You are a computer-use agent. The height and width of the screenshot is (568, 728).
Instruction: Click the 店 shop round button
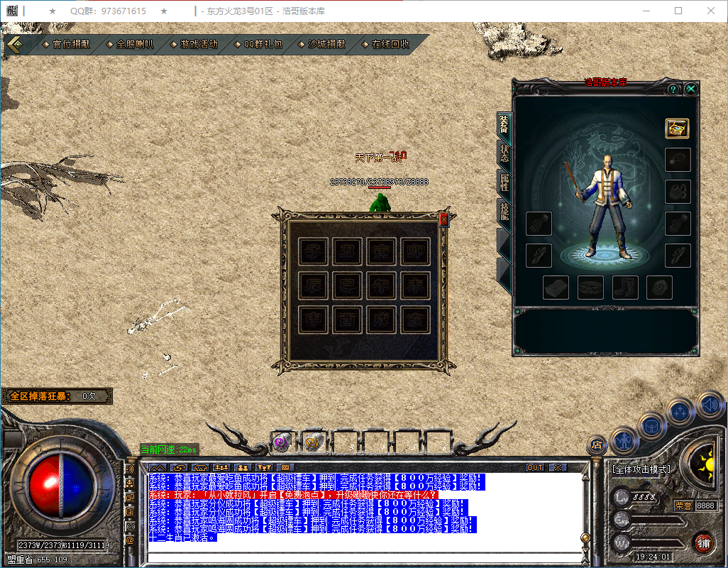coord(597,444)
